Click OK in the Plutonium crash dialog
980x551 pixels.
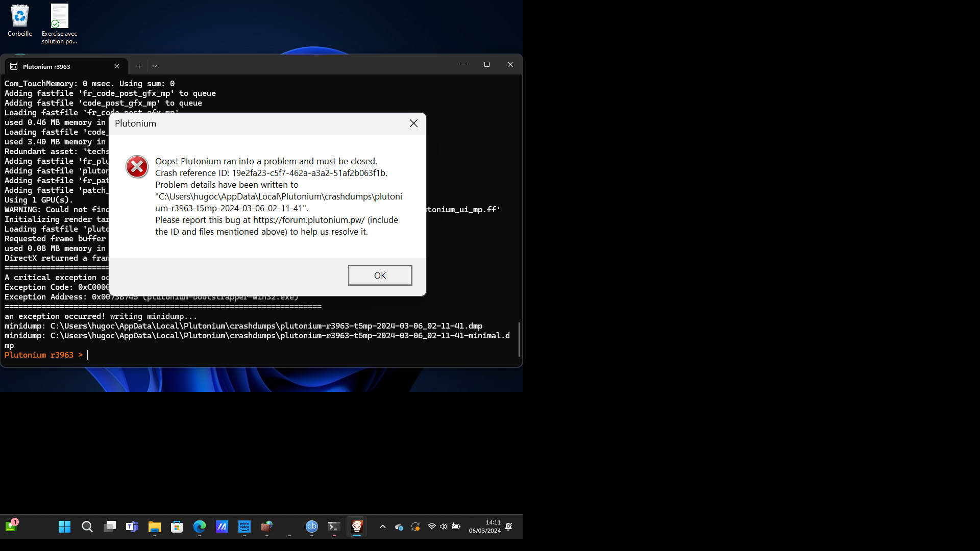click(x=380, y=275)
